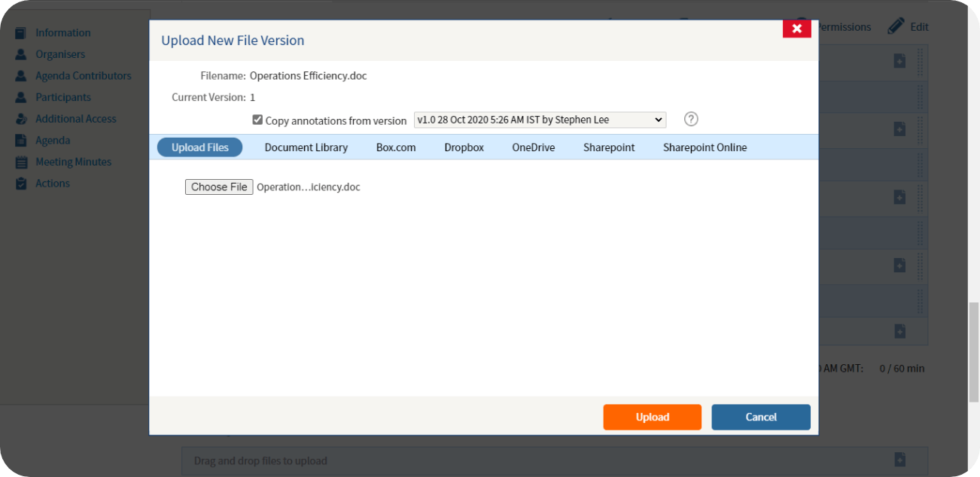Click the Agenda Contributors icon
This screenshot has width=980, height=477.
click(x=21, y=76)
